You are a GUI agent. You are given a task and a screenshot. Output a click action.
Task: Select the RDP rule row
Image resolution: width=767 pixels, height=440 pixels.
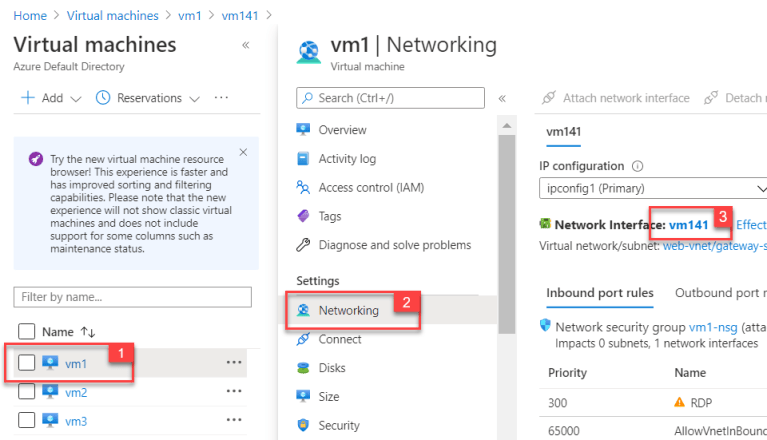[x=653, y=403]
